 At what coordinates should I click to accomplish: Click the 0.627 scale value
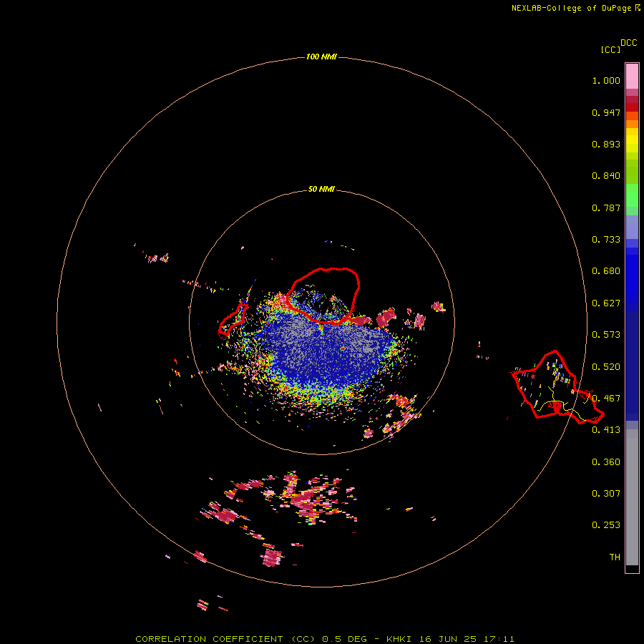[x=606, y=303]
